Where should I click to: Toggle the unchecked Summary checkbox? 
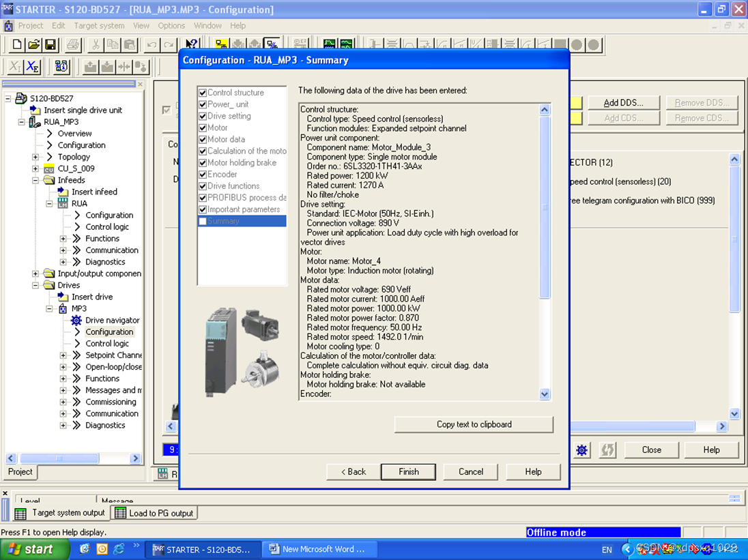pyautogui.click(x=203, y=221)
